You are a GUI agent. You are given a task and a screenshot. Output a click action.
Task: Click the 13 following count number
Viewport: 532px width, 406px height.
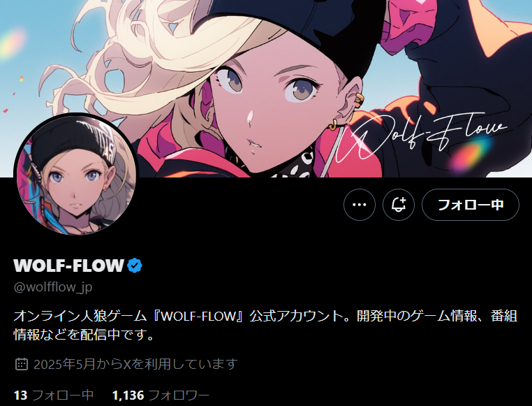[20, 395]
